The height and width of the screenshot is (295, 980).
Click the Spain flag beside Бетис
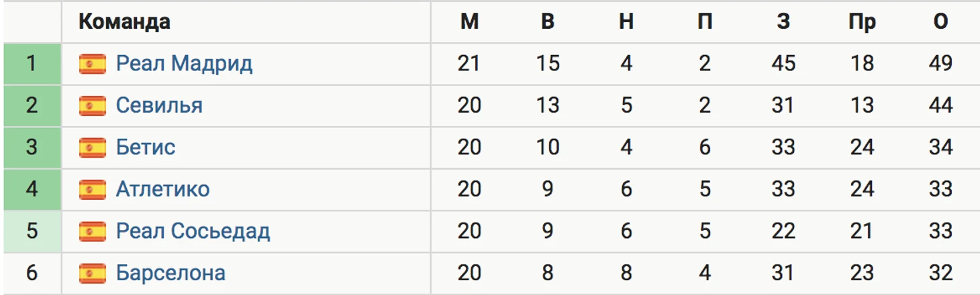pos(93,147)
